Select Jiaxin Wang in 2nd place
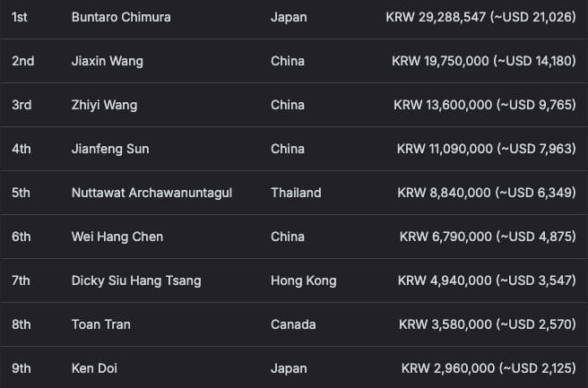Image resolution: width=588 pixels, height=388 pixels. click(x=108, y=61)
